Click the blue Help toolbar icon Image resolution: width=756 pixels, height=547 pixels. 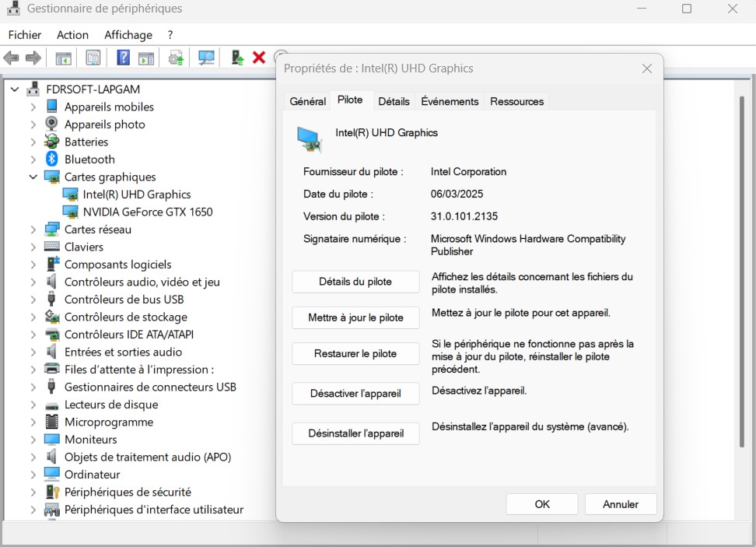coord(123,58)
